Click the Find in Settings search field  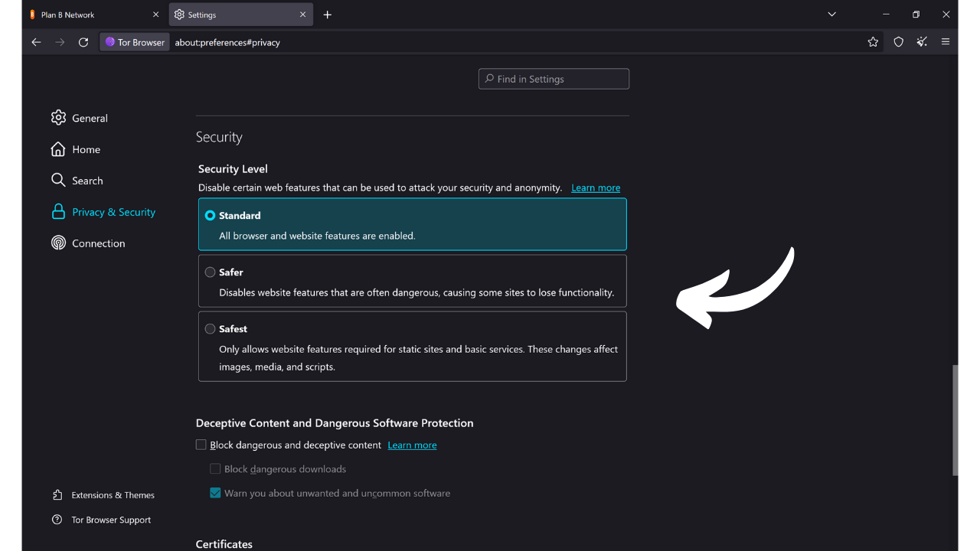pyautogui.click(x=554, y=78)
